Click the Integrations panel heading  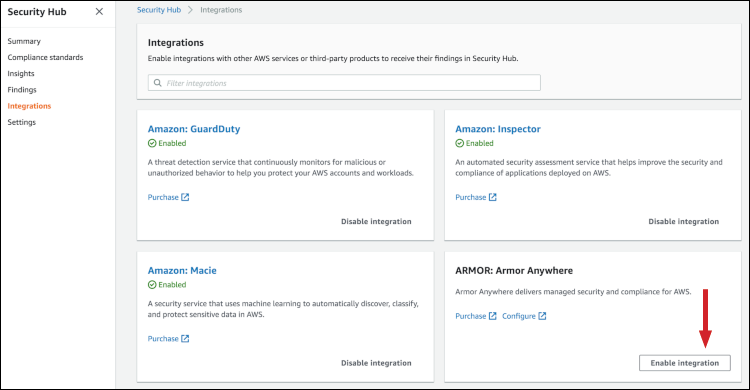tap(176, 43)
